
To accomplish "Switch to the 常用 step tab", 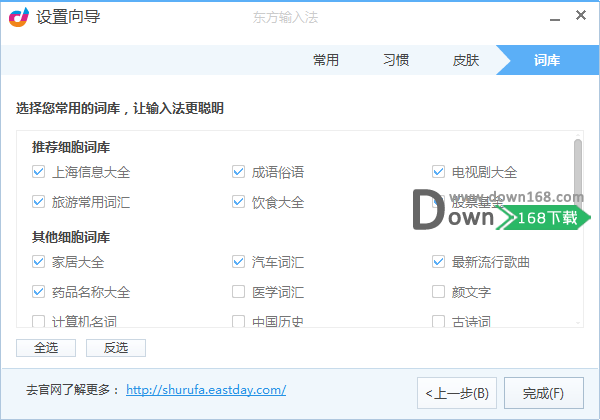I will [326, 60].
